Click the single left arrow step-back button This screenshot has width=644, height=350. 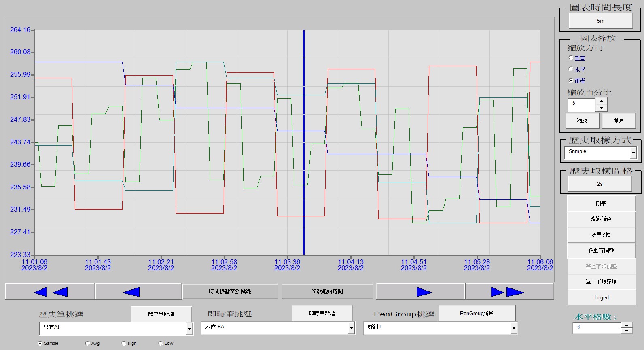tap(138, 291)
